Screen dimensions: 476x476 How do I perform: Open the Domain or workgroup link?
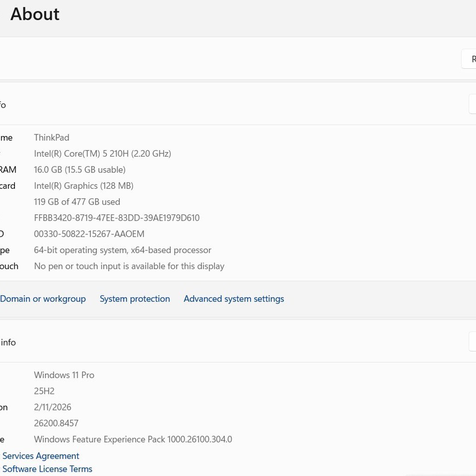tap(43, 299)
